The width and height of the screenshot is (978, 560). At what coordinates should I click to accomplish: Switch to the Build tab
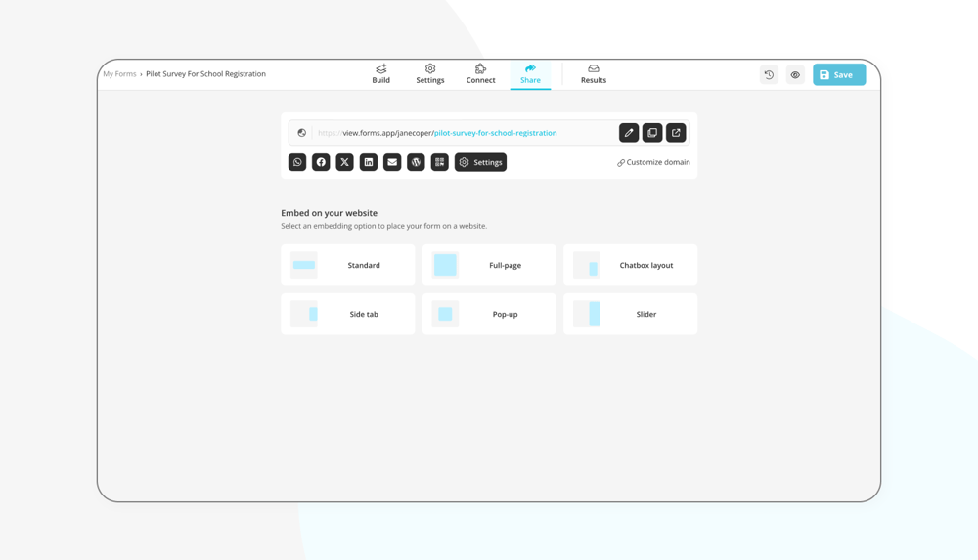tap(380, 74)
